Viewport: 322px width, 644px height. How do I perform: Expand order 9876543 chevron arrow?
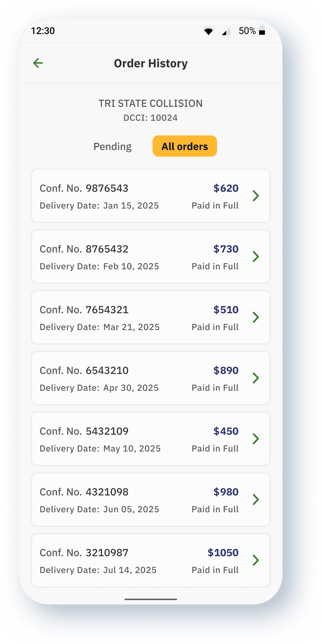[x=255, y=196]
